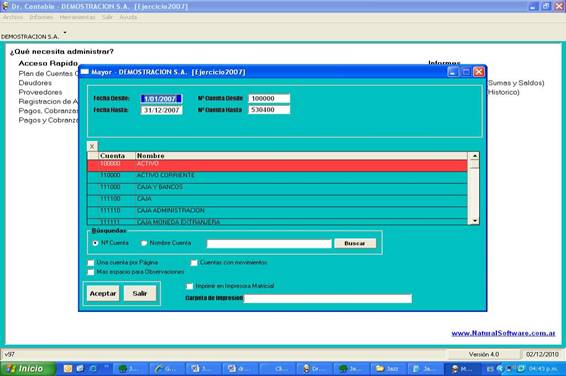Focus the Fecha Desde date field

coord(161,99)
